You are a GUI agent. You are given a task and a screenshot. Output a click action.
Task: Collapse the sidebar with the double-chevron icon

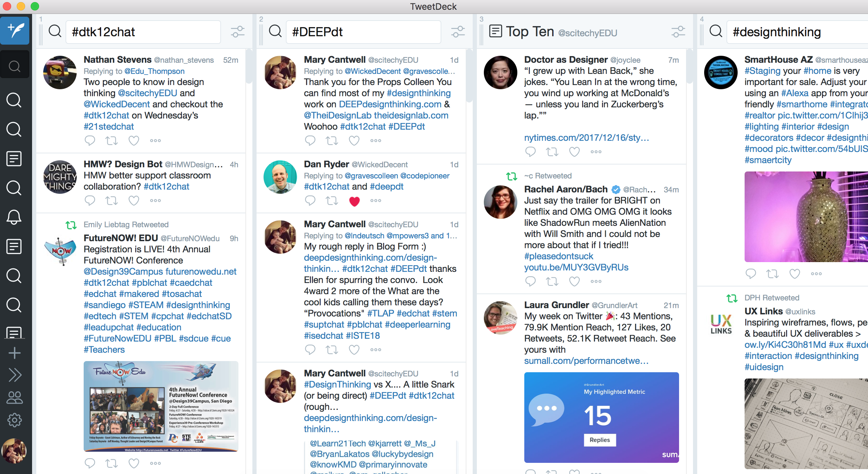coord(15,375)
